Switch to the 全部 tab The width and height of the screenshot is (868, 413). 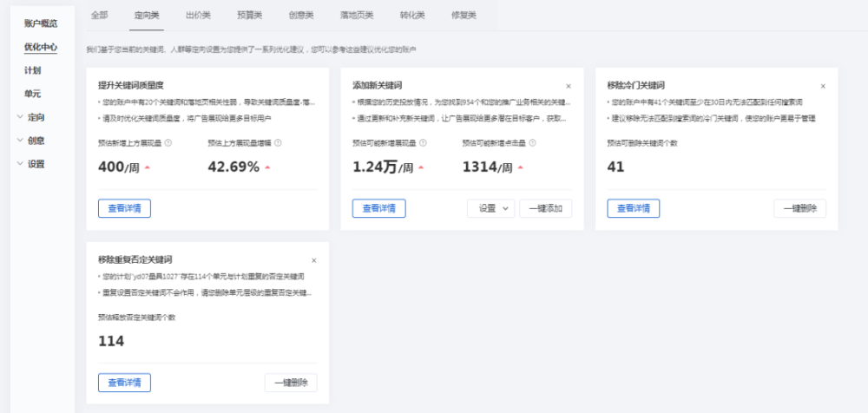(x=100, y=16)
